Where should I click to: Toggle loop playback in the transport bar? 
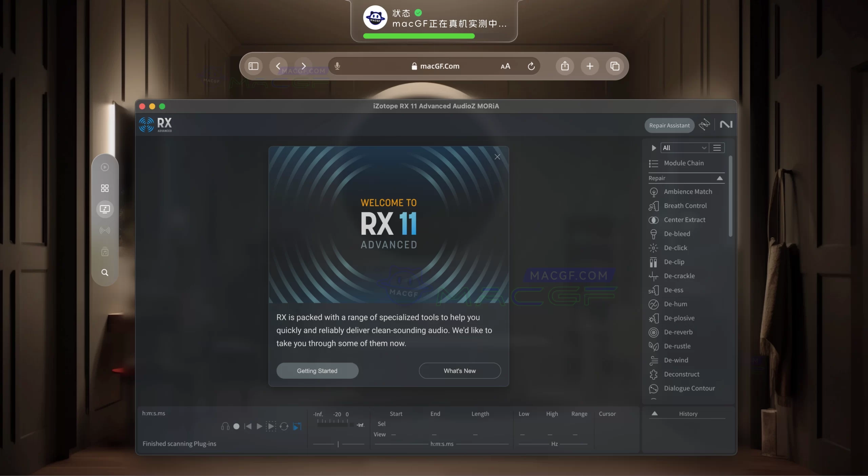pos(284,427)
